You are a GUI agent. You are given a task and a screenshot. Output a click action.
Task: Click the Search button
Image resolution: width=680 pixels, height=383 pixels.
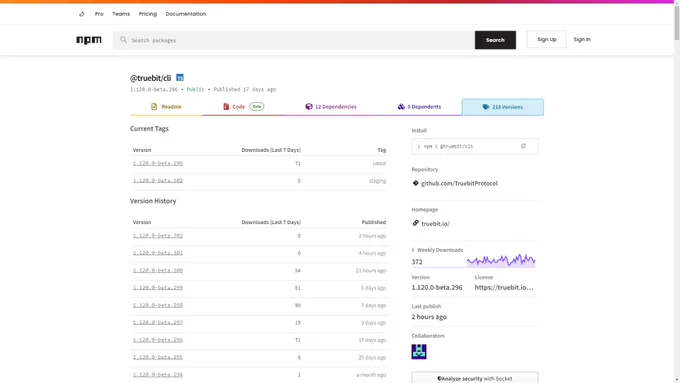(x=495, y=40)
